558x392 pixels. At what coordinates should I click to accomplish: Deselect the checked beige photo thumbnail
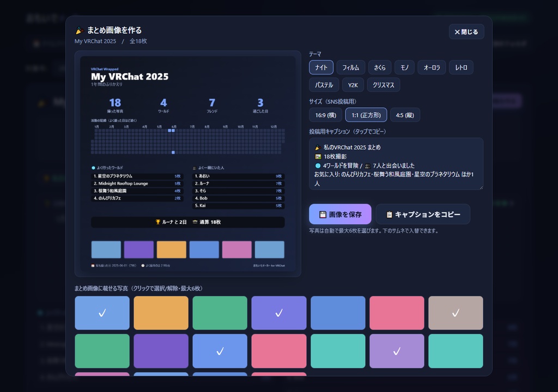[456, 313]
